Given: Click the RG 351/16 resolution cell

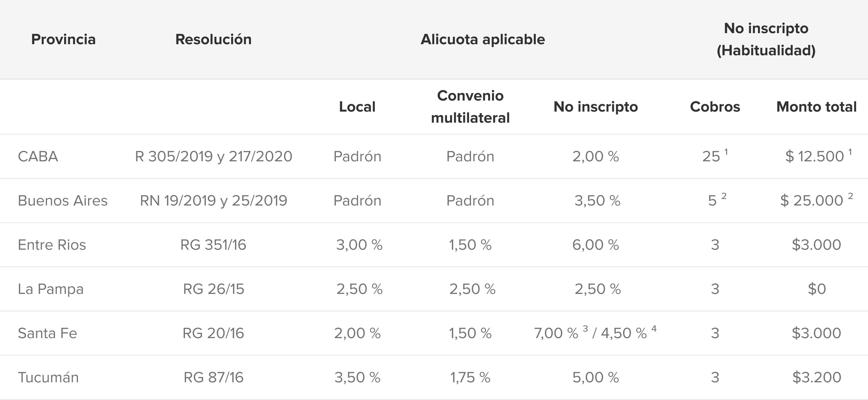Looking at the screenshot, I should pos(213,245).
